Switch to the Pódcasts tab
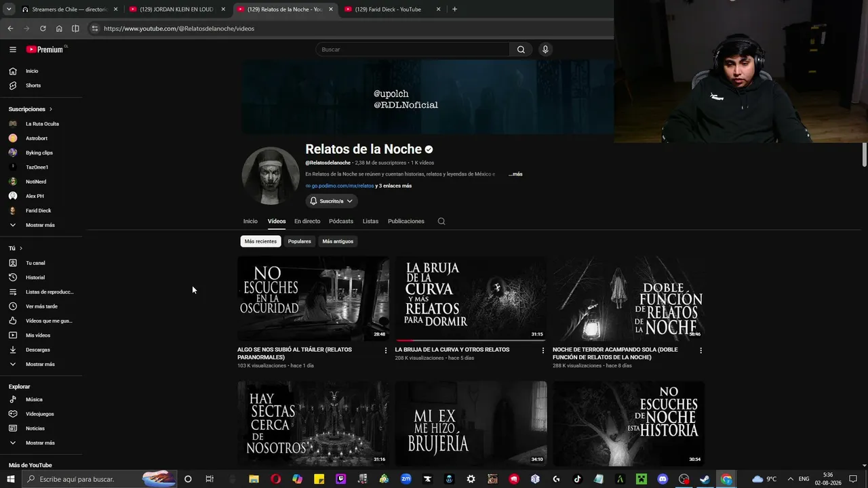Screen dimensions: 868x488 341,221
